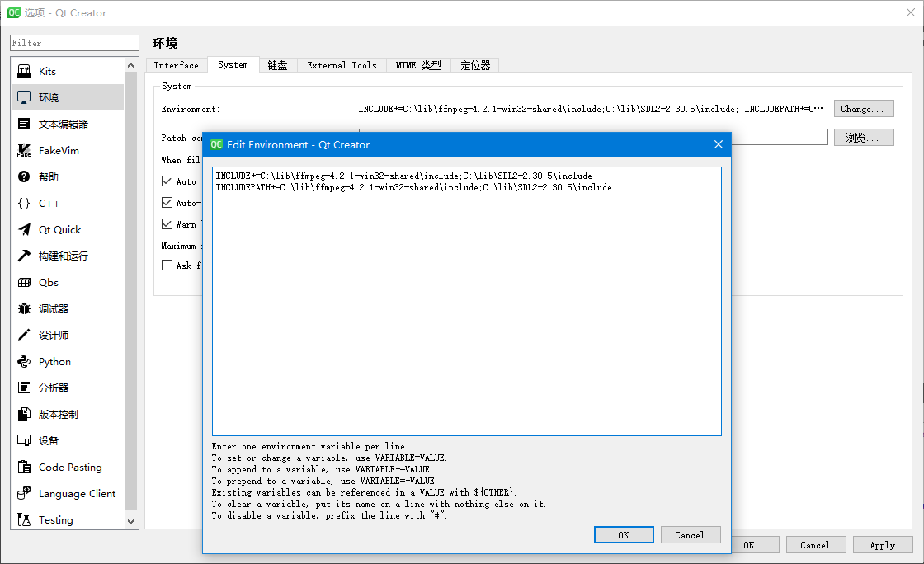Click "Enter one environment variable per line." text
Image resolution: width=924 pixels, height=564 pixels.
(x=309, y=446)
